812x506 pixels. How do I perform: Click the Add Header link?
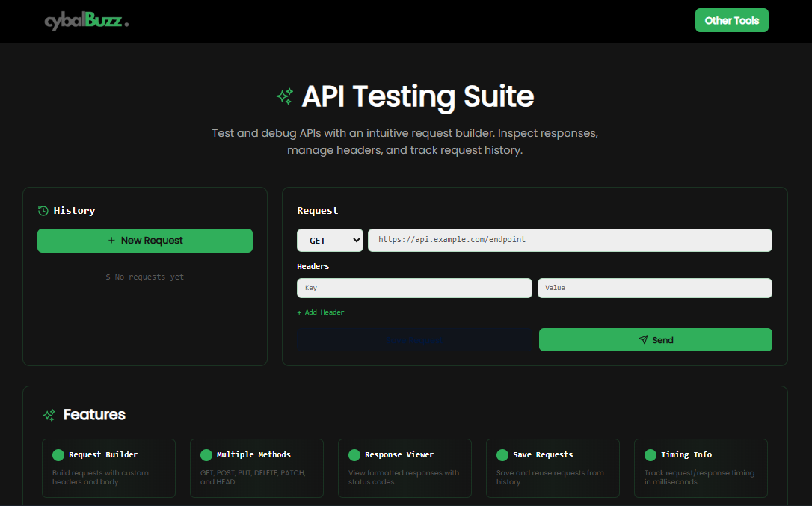[x=321, y=312]
